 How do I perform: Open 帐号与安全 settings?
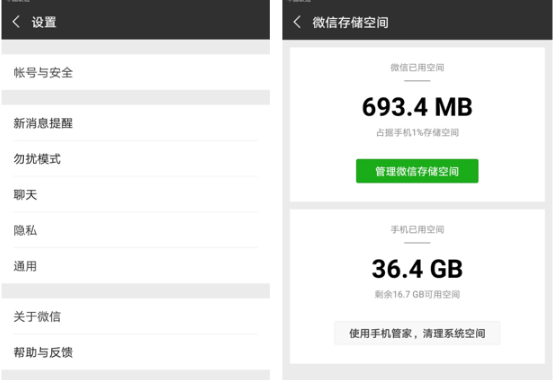[x=136, y=72]
